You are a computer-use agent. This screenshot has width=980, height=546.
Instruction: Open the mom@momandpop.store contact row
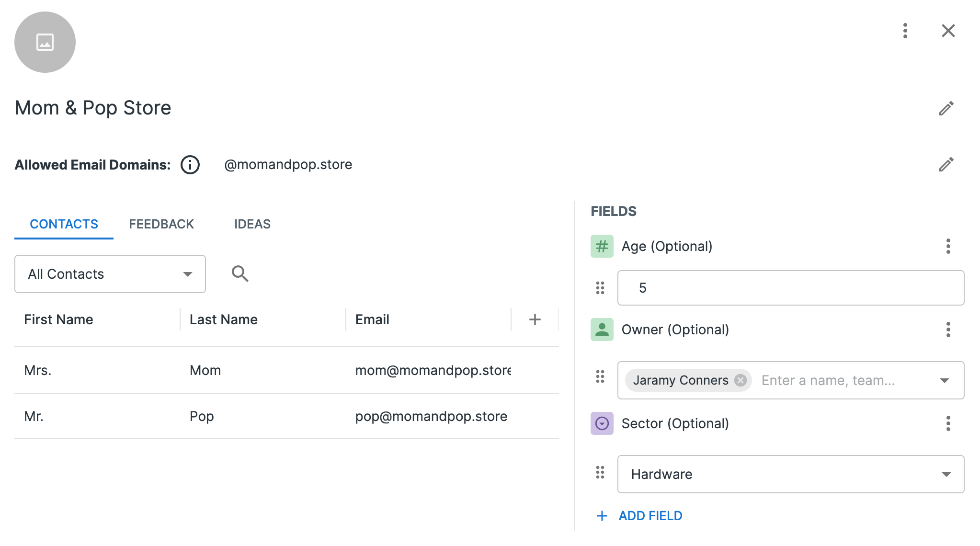[286, 370]
